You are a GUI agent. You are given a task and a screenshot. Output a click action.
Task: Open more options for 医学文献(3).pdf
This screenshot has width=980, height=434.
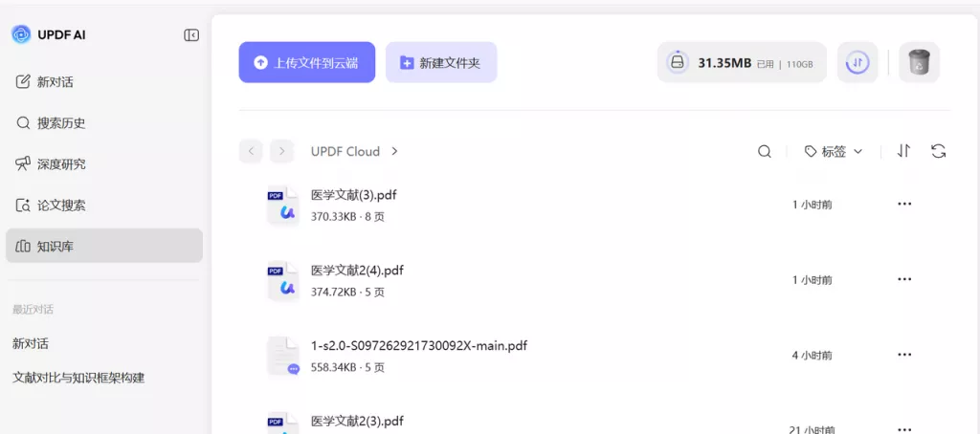pyautogui.click(x=904, y=205)
